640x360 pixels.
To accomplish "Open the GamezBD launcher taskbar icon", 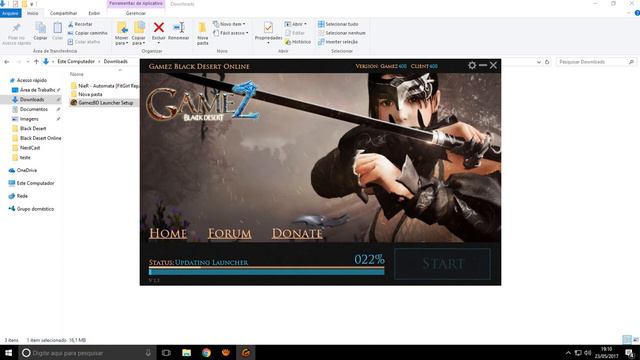I will [246, 353].
